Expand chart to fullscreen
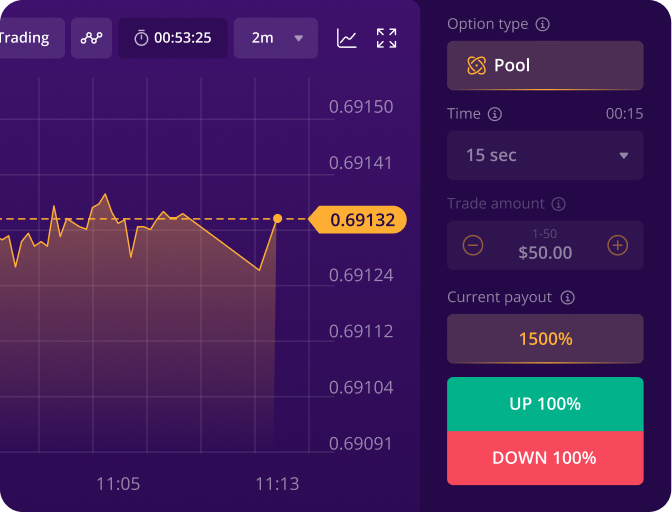The height and width of the screenshot is (512, 672). [x=387, y=38]
